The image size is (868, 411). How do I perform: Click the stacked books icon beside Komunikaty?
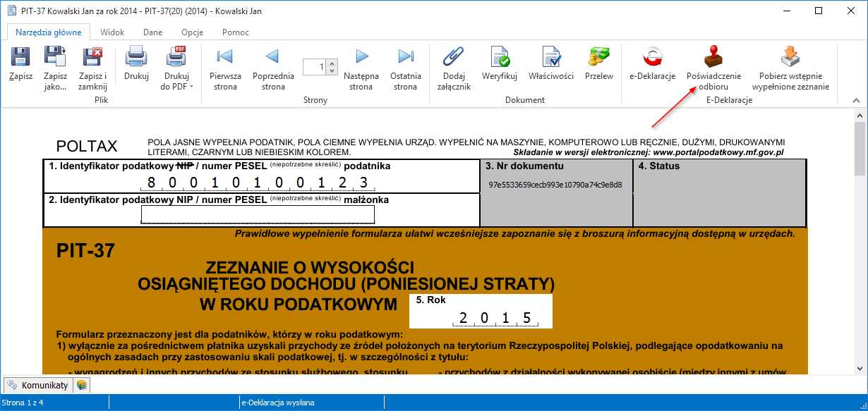point(82,385)
